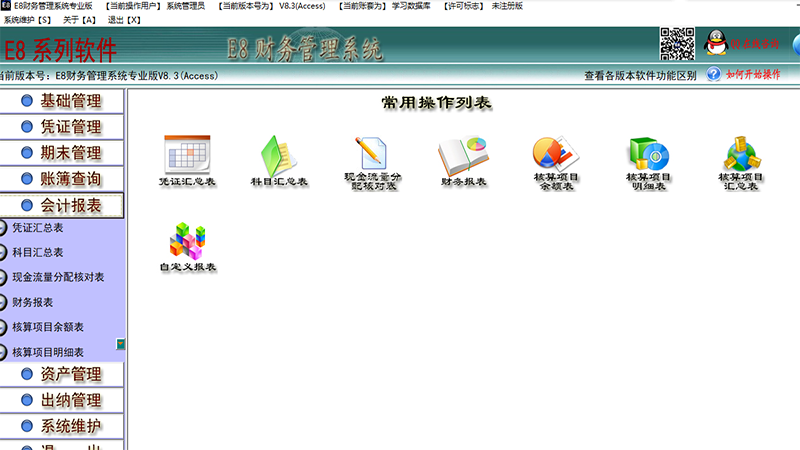The width and height of the screenshot is (800, 450).
Task: Open the 自定义报表 colored cubes icon
Action: point(188,241)
